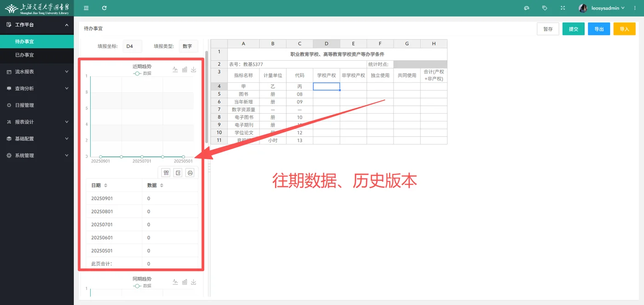Click export icon above date table

coord(178,173)
